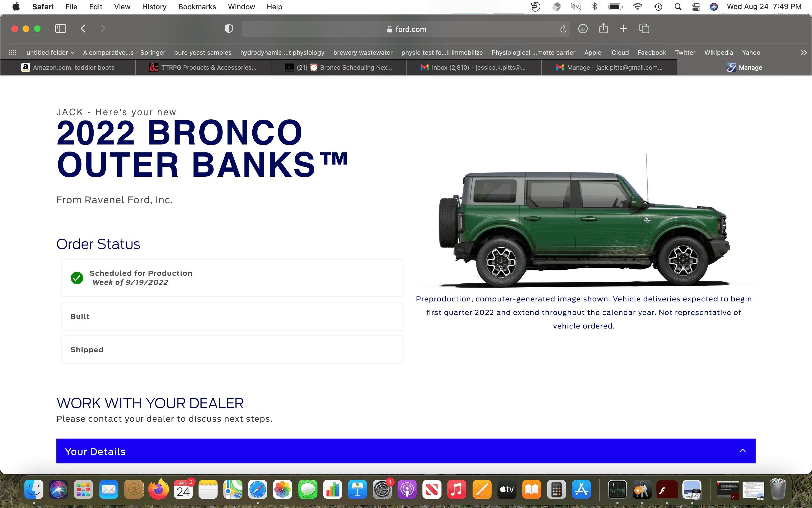812x508 pixels.
Task: Click the Shipped status row
Action: pyautogui.click(x=232, y=349)
